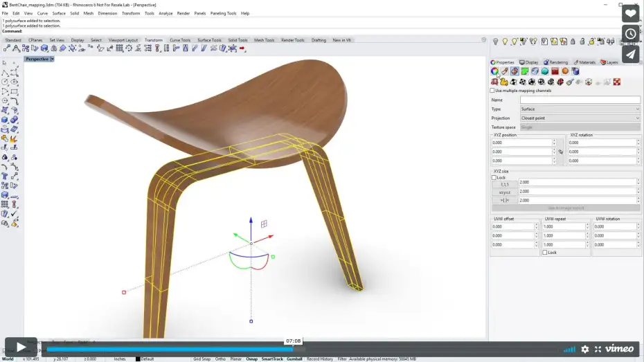Click the Default layer swatch in status bar

138,359
